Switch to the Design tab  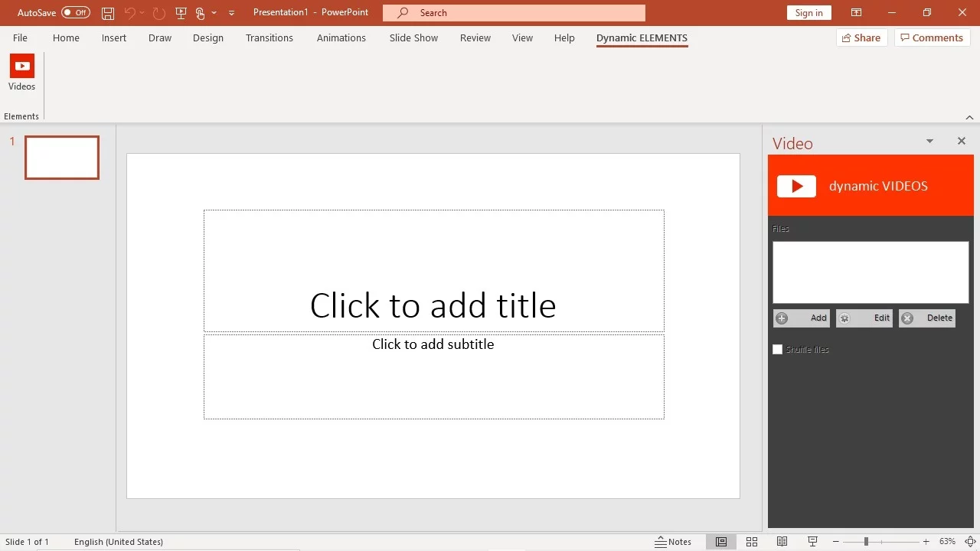208,37
